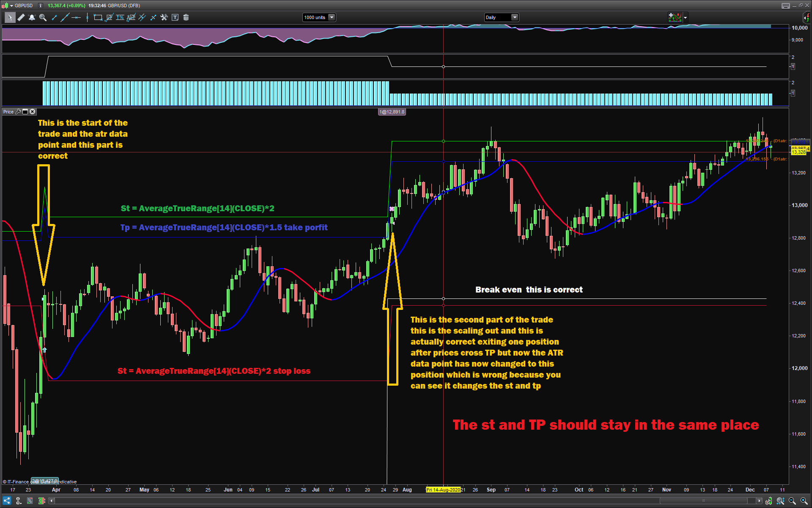Toggle the maximize icon on Price panel
The image size is (812, 508).
coord(25,112)
